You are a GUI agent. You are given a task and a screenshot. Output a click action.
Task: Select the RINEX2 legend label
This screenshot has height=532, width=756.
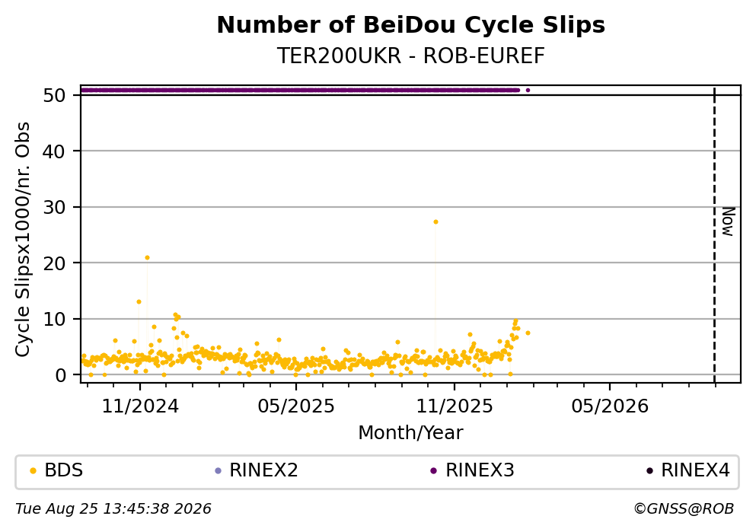[x=263, y=470]
